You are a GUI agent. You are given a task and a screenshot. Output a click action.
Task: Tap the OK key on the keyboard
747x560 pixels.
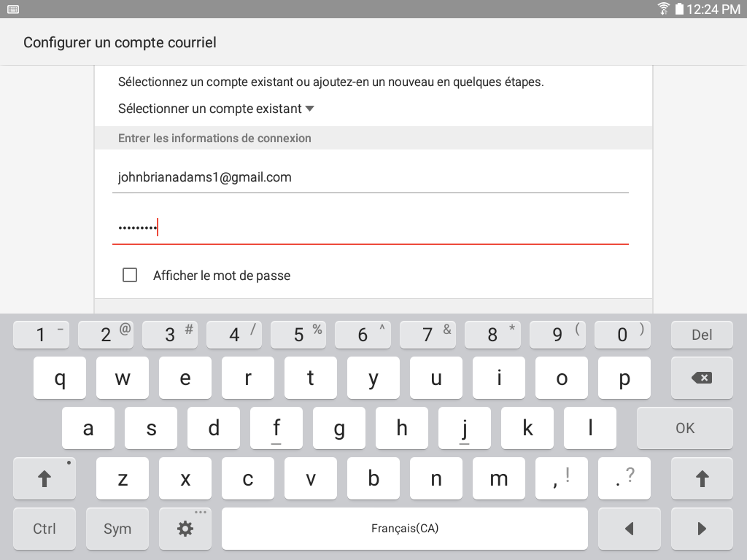tap(684, 428)
